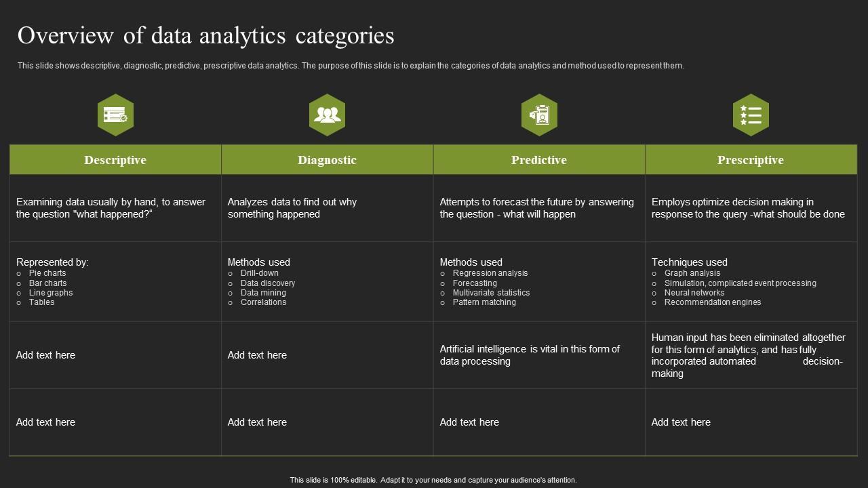The image size is (868, 488).
Task: Click the footer "100% editable" text
Action: tap(433, 480)
